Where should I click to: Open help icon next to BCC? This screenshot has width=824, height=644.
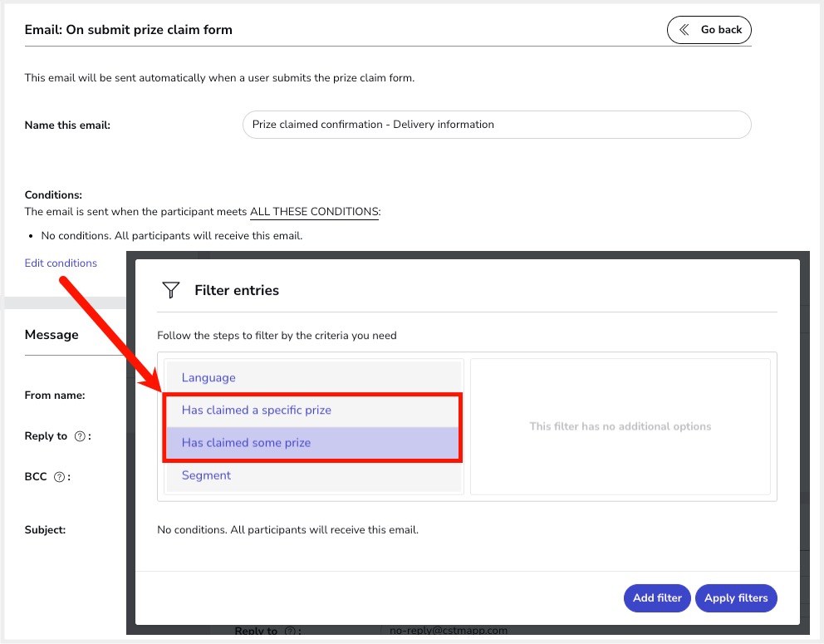tap(59, 477)
